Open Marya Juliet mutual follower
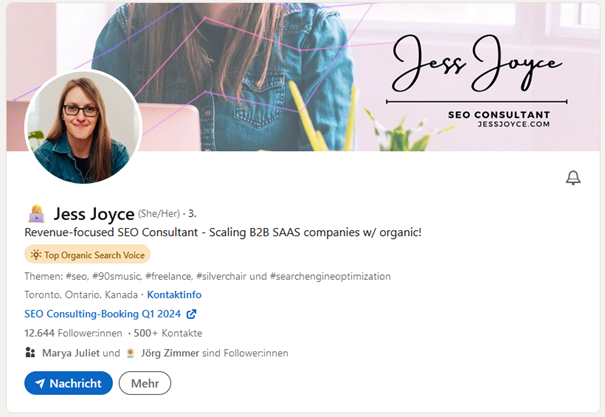The image size is (605, 417). (x=71, y=353)
